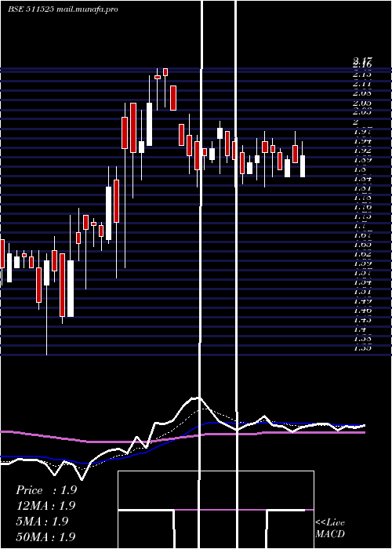Click the 2.11 price axis label
Screen dimensions: 392x549
[x=362, y=84]
